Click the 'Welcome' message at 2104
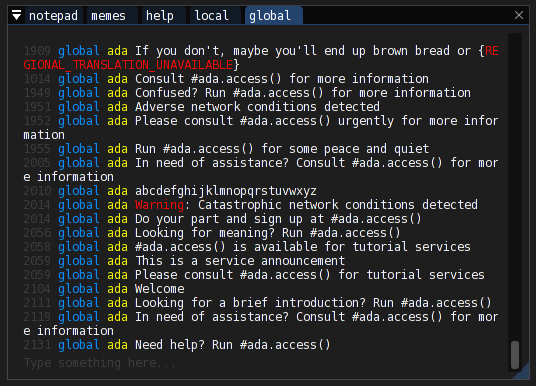Screen dimensions: 536x386 [x=160, y=289]
